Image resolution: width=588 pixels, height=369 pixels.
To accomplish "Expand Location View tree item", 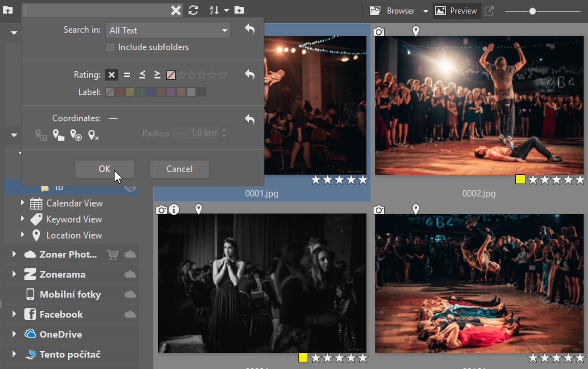I will [22, 234].
